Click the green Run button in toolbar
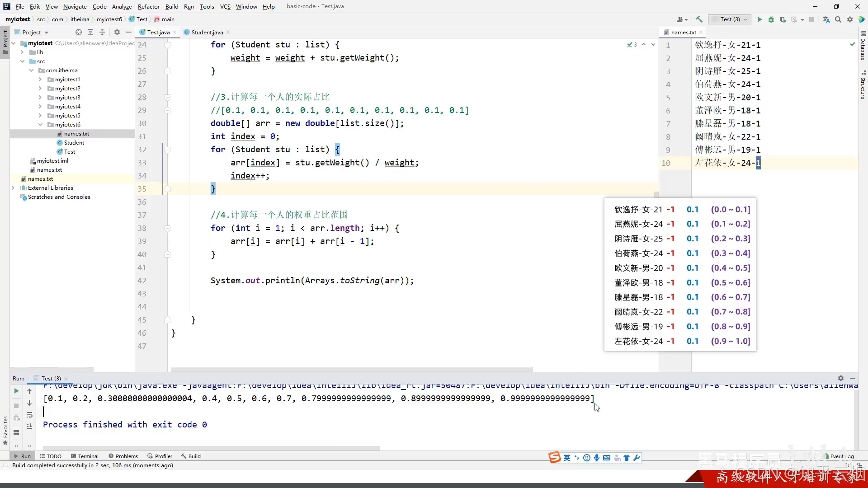 coord(759,19)
